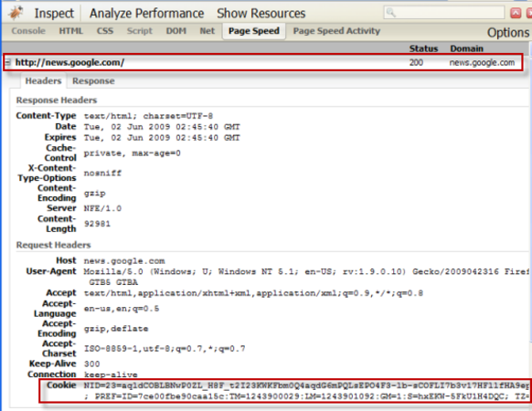Switch to the Script tab
This screenshot has height=411, width=532.
pyautogui.click(x=140, y=31)
